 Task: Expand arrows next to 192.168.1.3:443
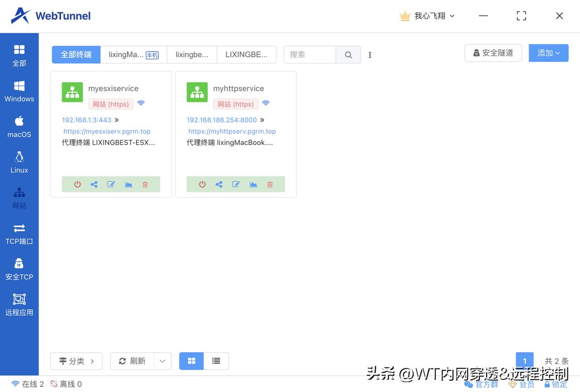click(117, 120)
